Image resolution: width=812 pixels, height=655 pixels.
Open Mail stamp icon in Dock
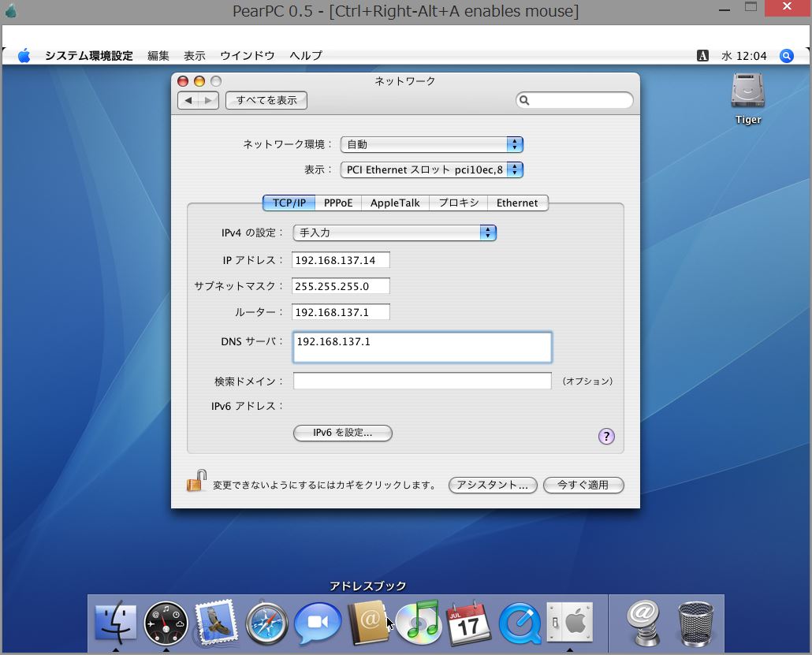click(x=216, y=623)
